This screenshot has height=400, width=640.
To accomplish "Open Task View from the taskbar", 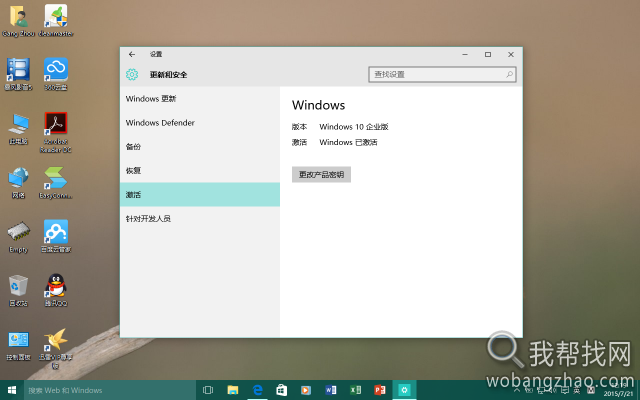I will [208, 390].
